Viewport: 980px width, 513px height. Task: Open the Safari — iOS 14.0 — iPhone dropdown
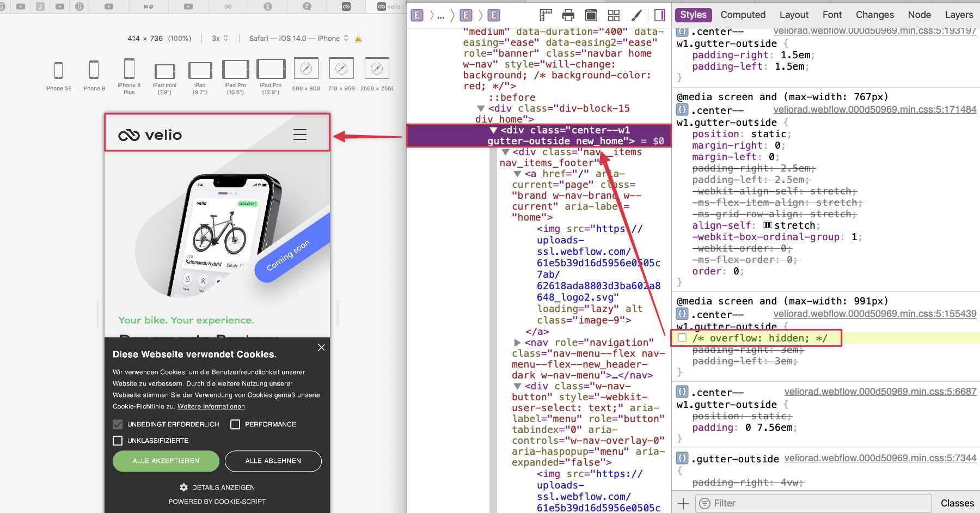[299, 39]
